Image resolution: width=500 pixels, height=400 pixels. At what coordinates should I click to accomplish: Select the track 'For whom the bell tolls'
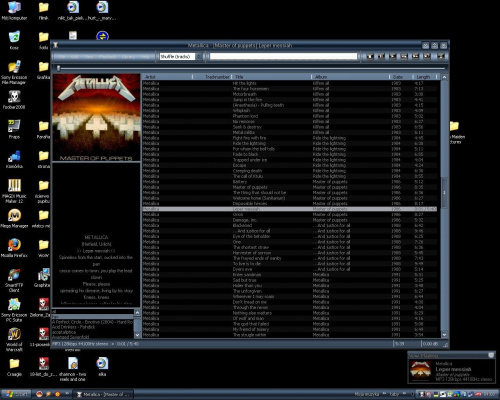tap(289, 149)
